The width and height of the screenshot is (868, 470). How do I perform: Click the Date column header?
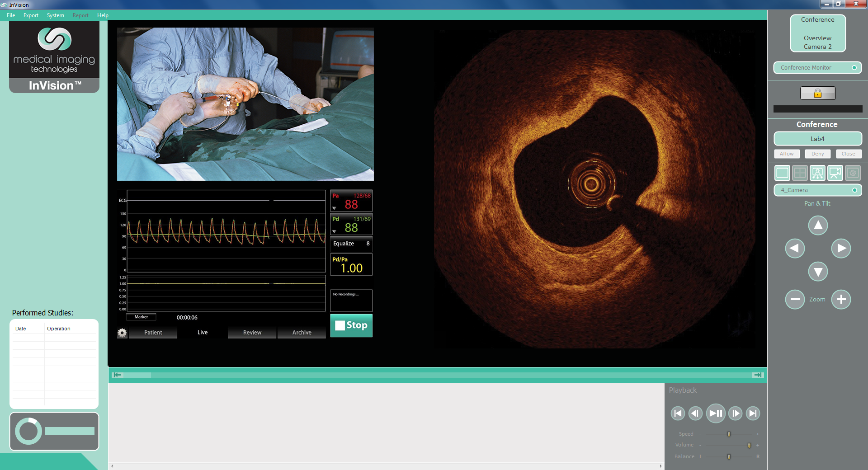click(x=21, y=329)
